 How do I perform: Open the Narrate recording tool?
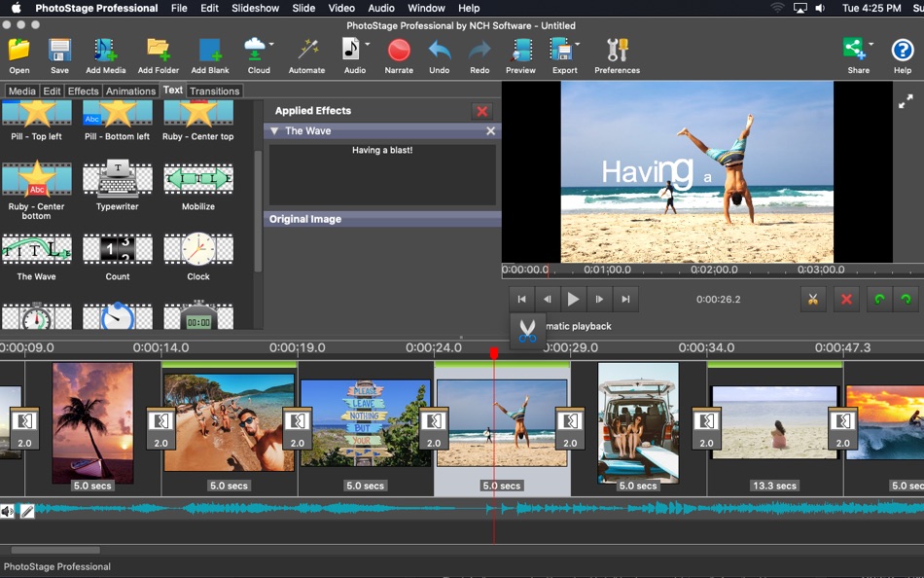pyautogui.click(x=399, y=49)
